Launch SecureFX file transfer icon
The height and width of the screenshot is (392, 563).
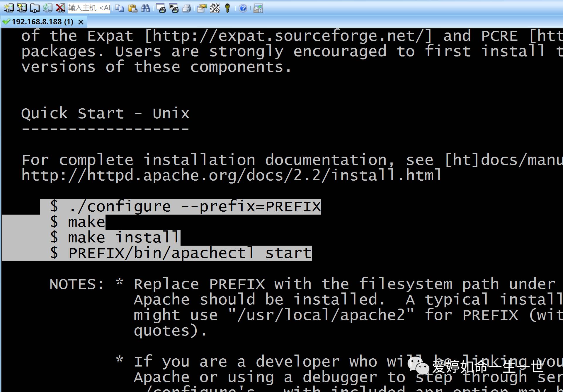coord(258,8)
